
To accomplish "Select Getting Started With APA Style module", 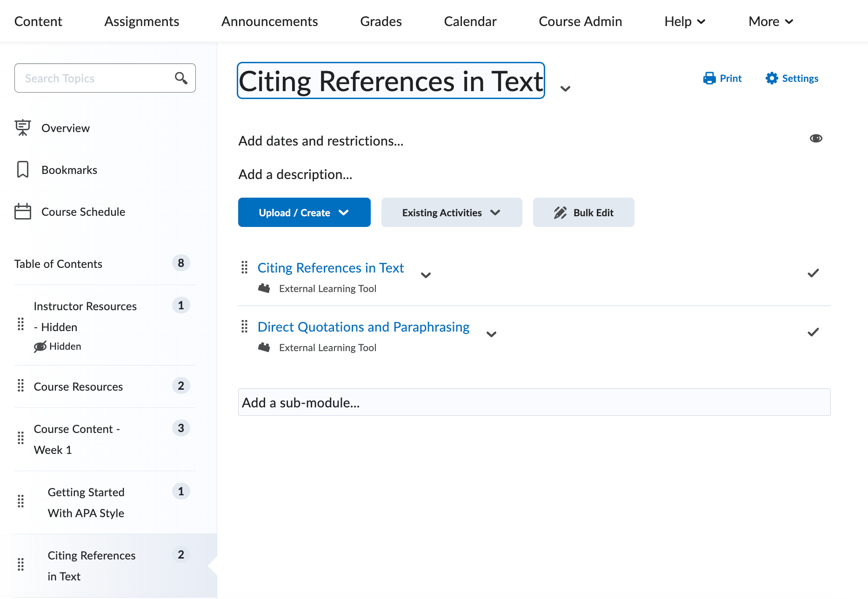I will 86,503.
